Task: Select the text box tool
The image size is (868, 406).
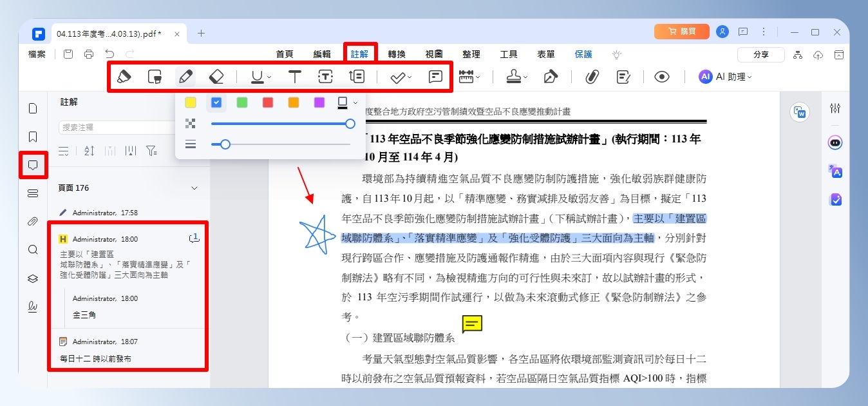Action: point(326,77)
